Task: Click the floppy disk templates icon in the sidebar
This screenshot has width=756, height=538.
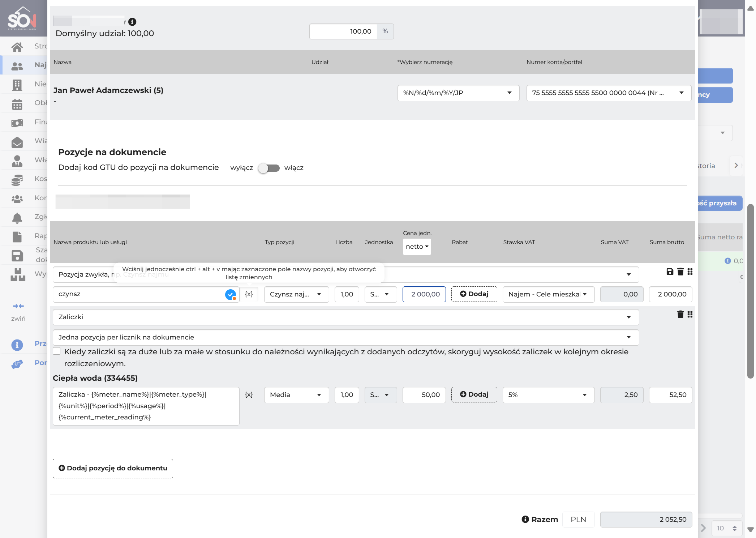Action: click(17, 256)
